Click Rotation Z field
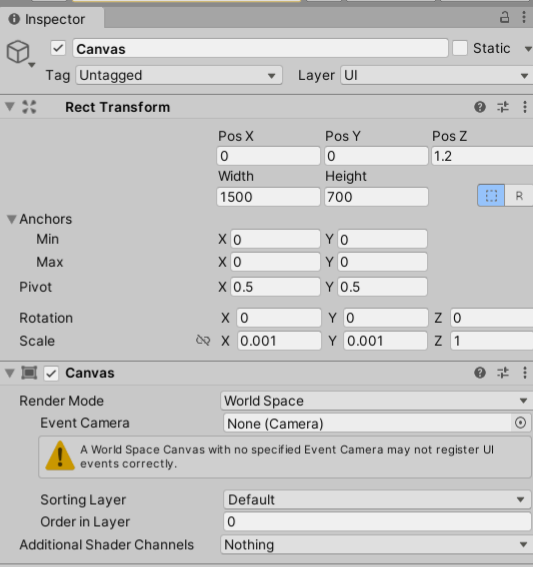 point(492,318)
